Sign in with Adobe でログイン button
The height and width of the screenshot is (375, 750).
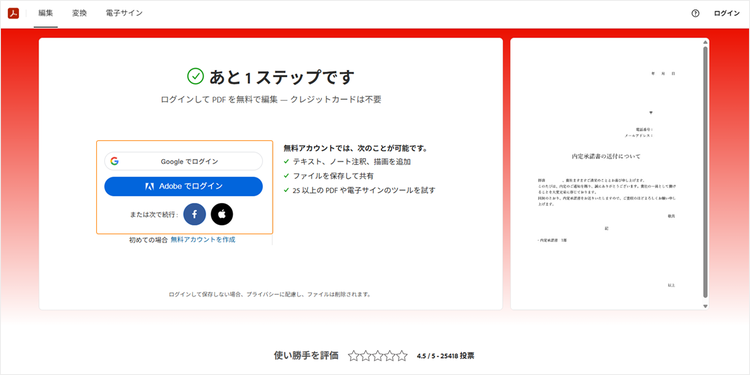click(184, 187)
